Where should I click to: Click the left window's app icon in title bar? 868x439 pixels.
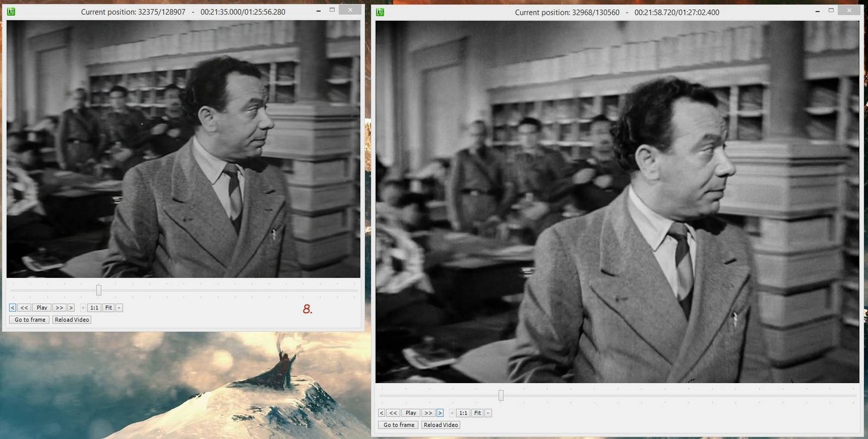tap(11, 11)
